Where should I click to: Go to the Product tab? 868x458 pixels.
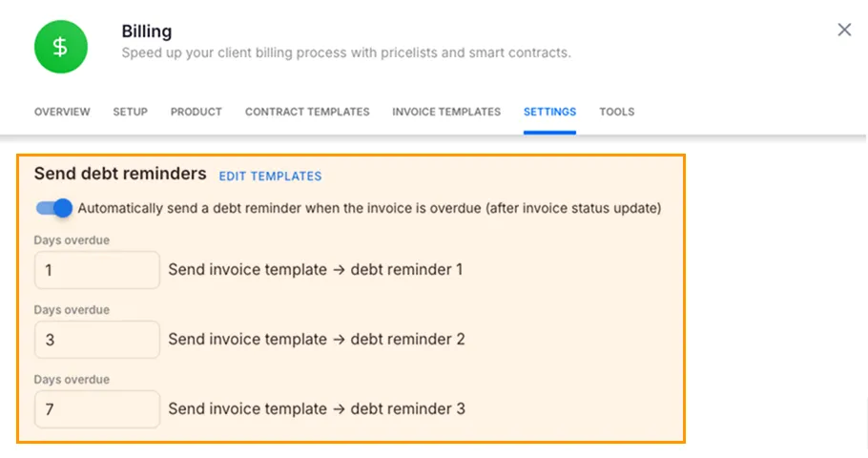click(x=196, y=112)
